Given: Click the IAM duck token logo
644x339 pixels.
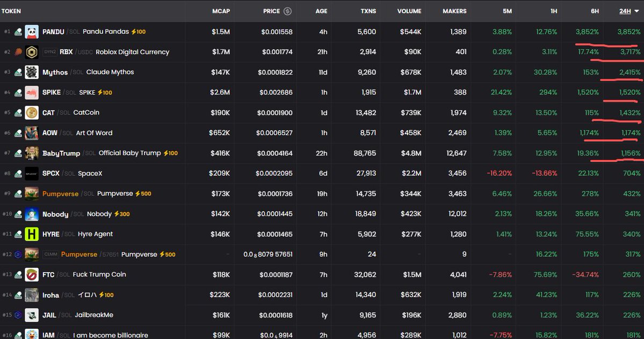Looking at the screenshot, I should click(x=32, y=335).
